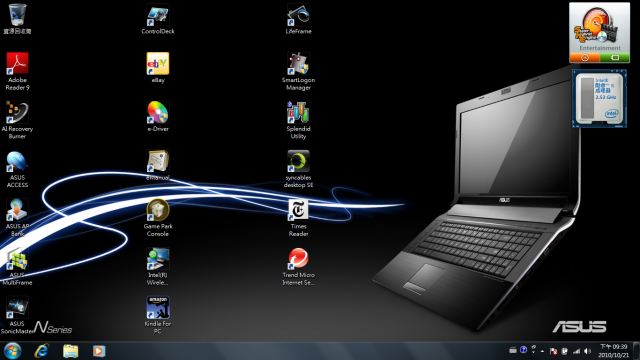The width and height of the screenshot is (640, 360).
Task: Click the orange performance mode button in the gadget
Action: click(x=584, y=58)
